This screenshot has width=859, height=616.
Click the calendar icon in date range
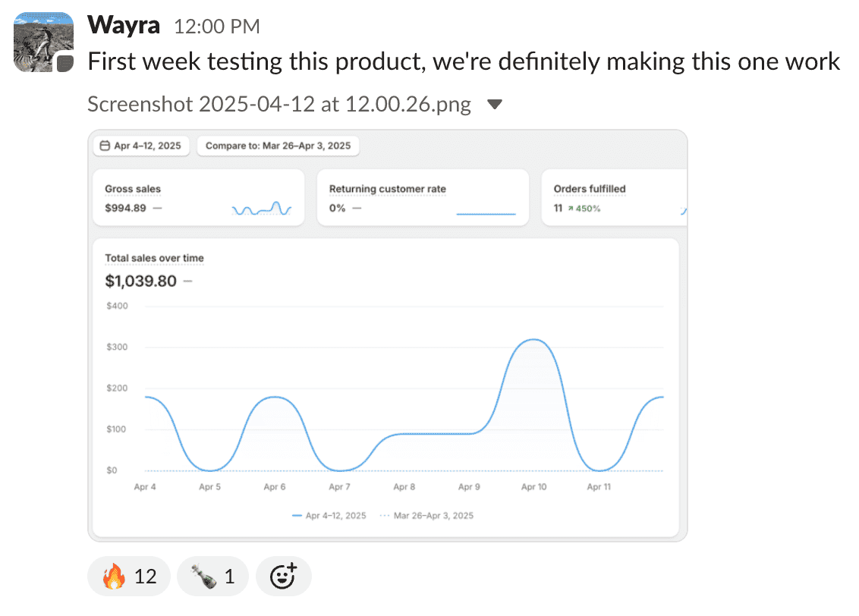[105, 146]
